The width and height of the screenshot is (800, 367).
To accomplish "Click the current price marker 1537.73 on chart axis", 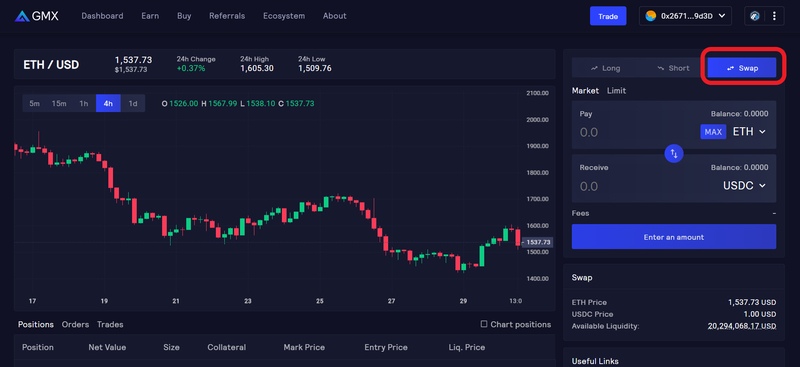I will point(538,242).
